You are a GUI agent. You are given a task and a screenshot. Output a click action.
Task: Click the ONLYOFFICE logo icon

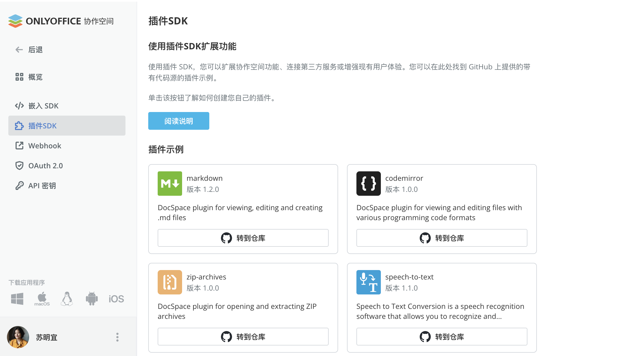[x=15, y=21]
